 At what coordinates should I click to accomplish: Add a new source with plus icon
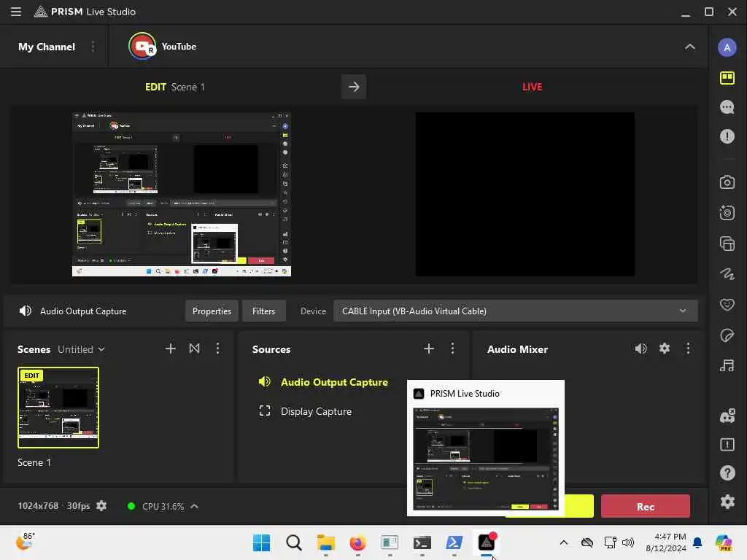[428, 349]
